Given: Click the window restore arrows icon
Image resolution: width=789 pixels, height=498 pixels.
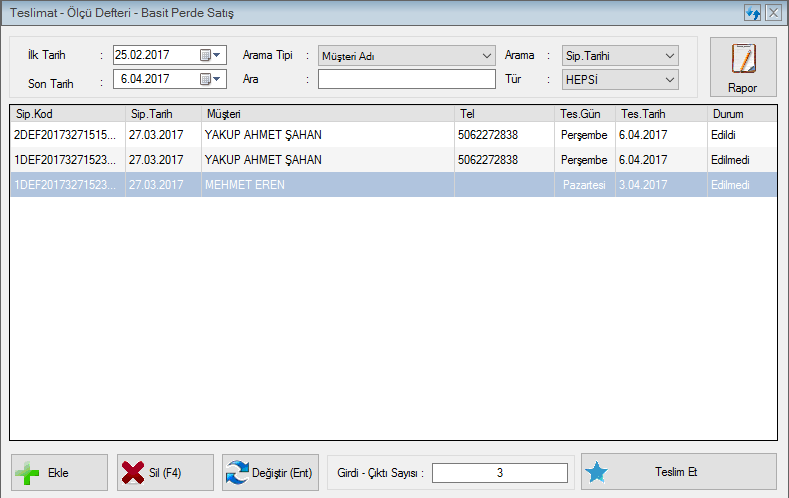Looking at the screenshot, I should (753, 13).
